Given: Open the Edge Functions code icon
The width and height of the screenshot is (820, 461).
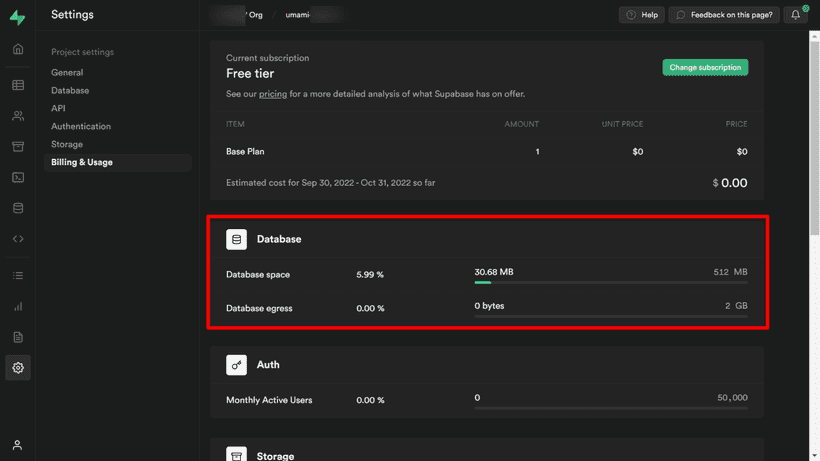Looking at the screenshot, I should [x=18, y=239].
